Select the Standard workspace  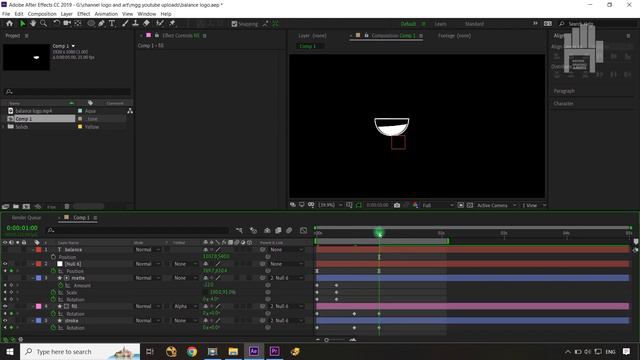click(x=474, y=24)
